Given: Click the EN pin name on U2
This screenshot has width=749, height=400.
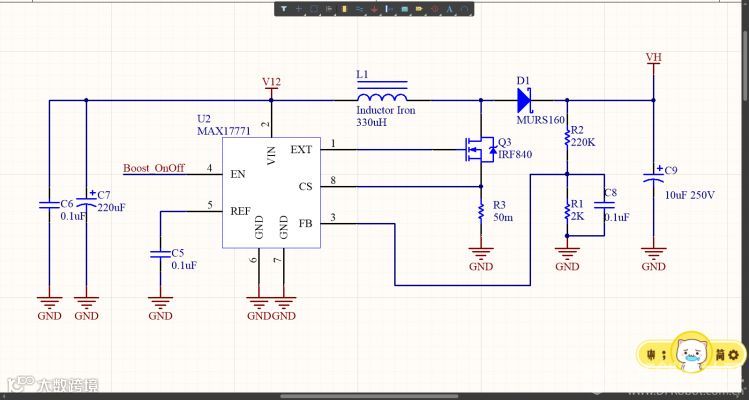Looking at the screenshot, I should point(238,174).
